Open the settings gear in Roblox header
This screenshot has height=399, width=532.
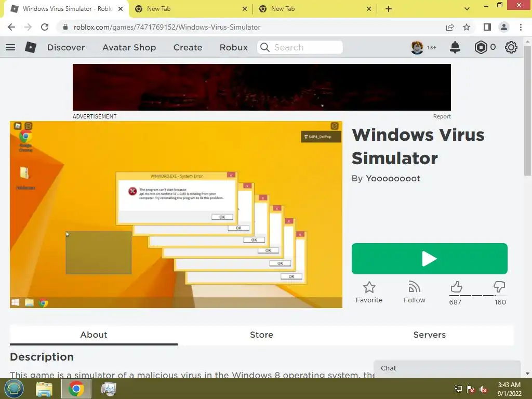(x=511, y=47)
